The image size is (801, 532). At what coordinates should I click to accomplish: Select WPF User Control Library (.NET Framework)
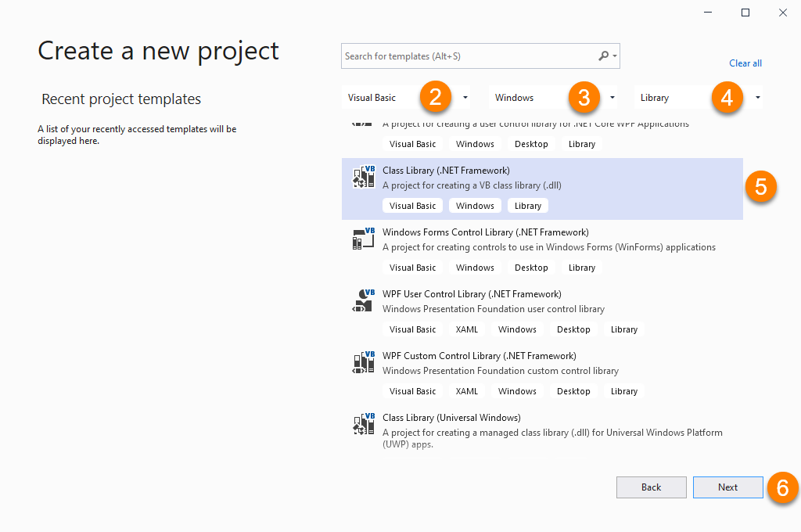(472, 294)
